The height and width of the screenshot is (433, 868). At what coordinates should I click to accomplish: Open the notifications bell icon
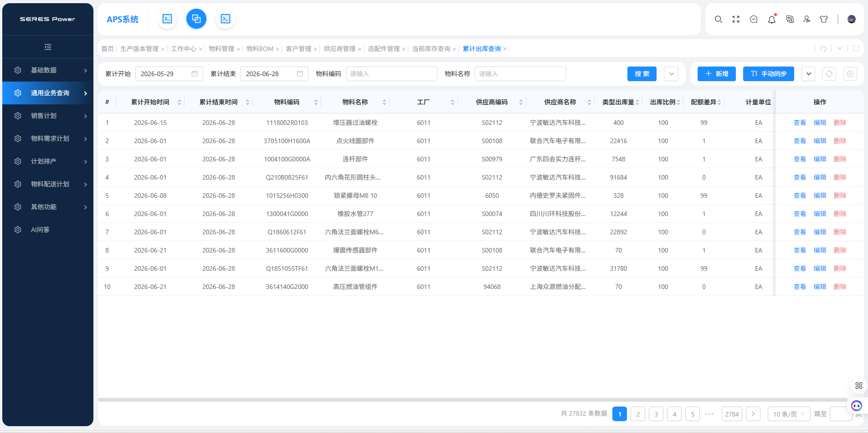pyautogui.click(x=772, y=19)
